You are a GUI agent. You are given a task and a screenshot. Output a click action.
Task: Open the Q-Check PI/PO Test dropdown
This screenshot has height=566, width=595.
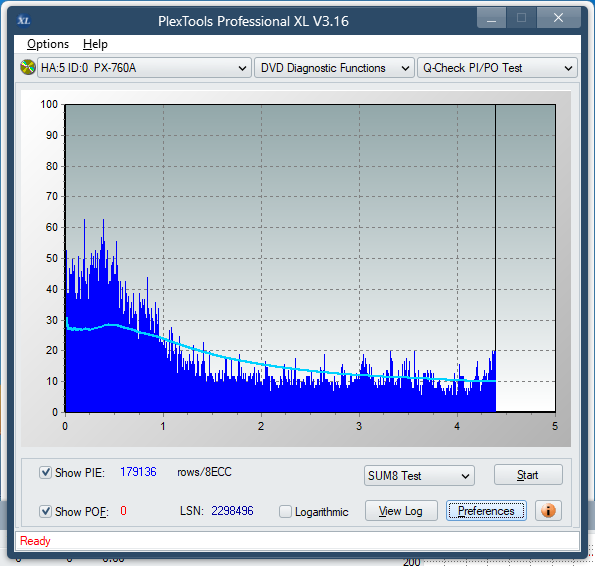[x=497, y=68]
